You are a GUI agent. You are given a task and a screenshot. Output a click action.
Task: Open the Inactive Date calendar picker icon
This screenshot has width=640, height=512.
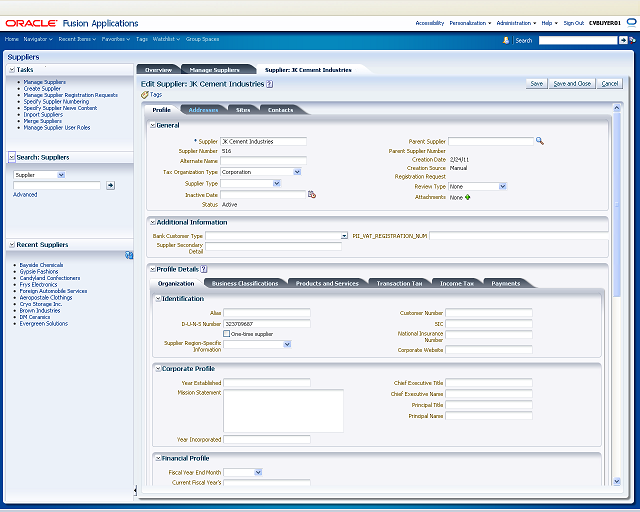coord(312,195)
